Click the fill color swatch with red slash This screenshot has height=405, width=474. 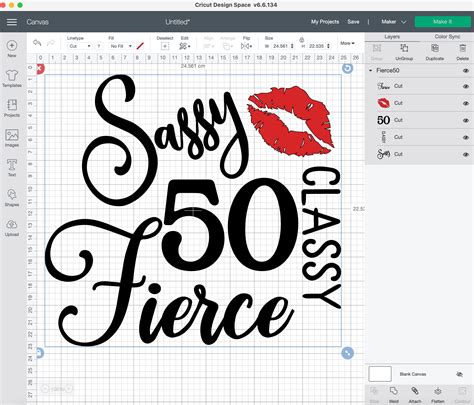[x=140, y=46]
